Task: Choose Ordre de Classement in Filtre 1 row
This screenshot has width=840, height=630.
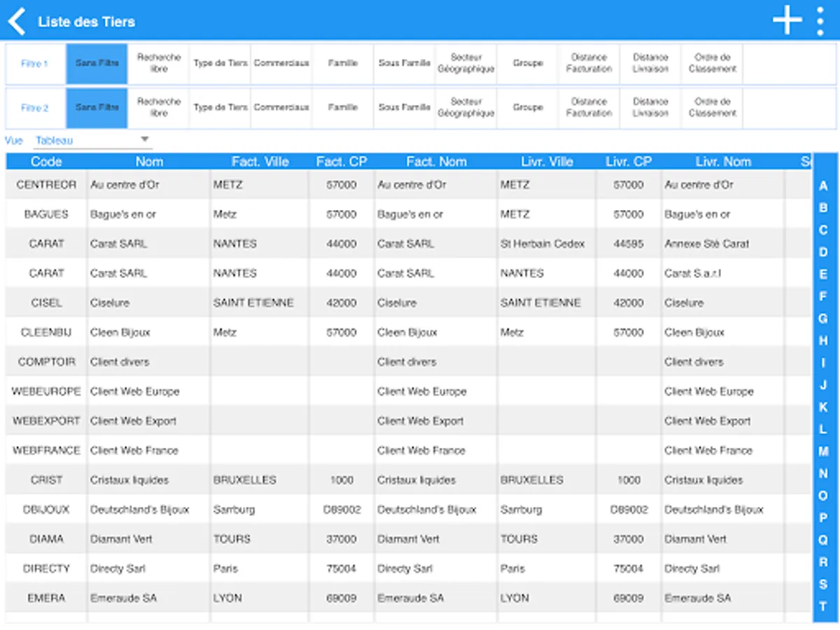Action: click(x=713, y=64)
